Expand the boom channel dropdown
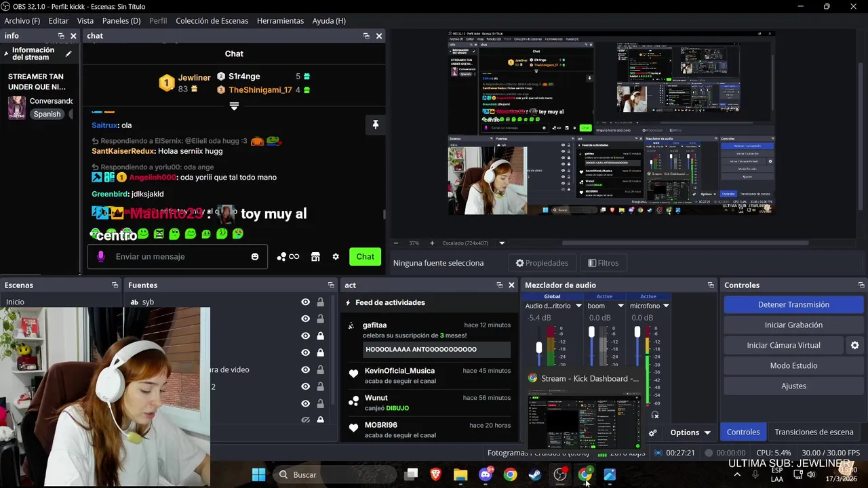The width and height of the screenshot is (868, 488). [x=620, y=306]
